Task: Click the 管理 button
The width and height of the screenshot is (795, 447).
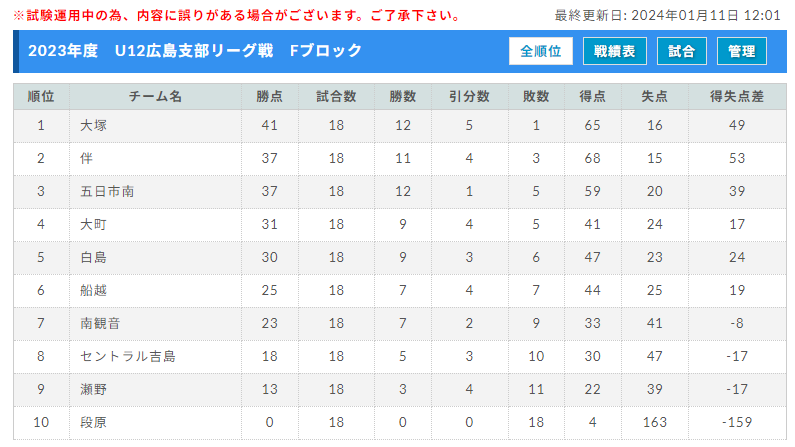Action: point(741,51)
